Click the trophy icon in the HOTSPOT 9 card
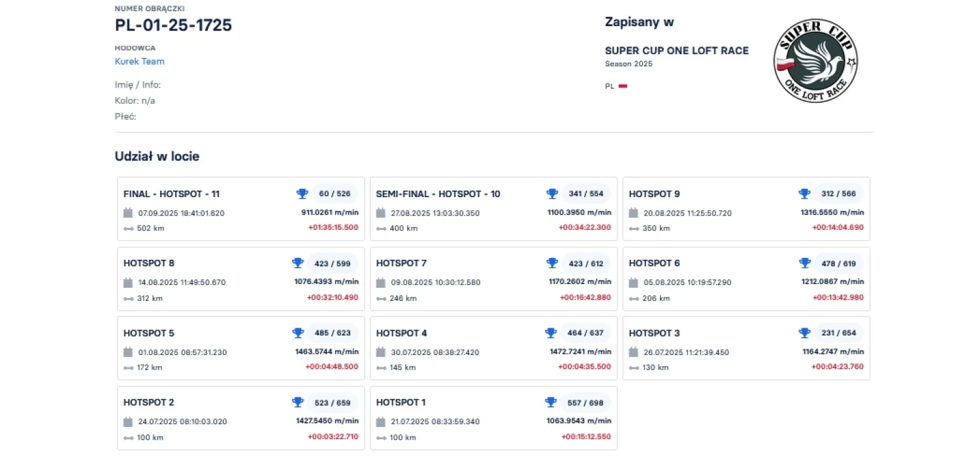 point(804,194)
